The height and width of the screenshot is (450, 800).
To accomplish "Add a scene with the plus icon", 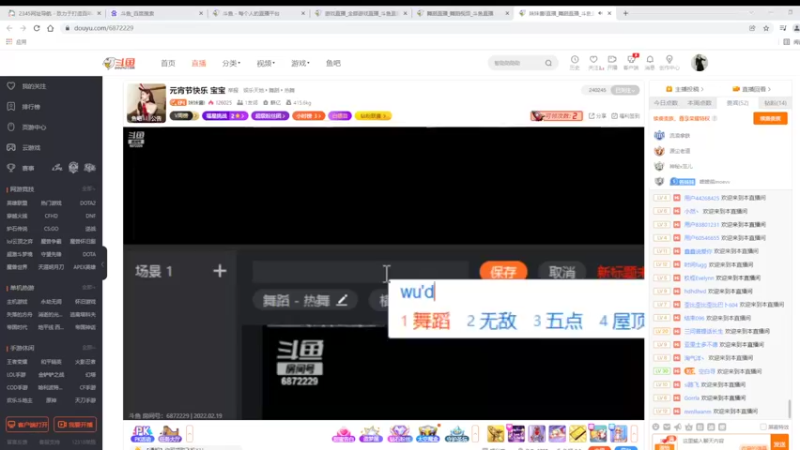I will coord(220,271).
